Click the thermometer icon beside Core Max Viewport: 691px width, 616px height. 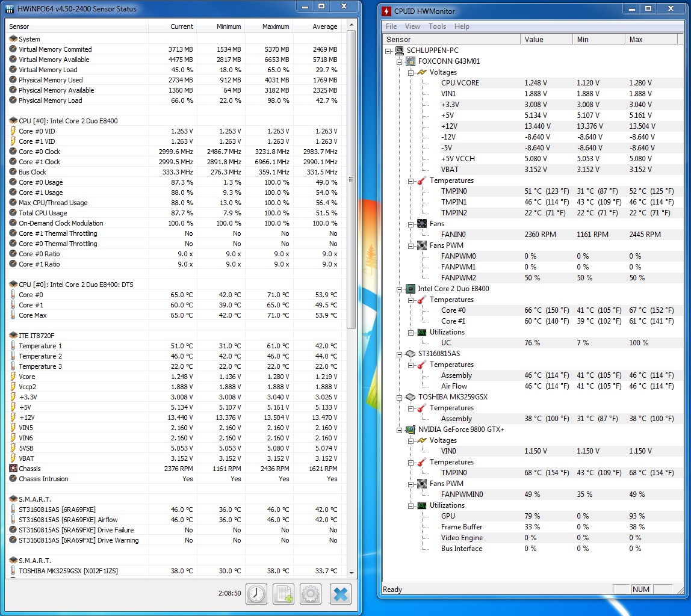(13, 315)
